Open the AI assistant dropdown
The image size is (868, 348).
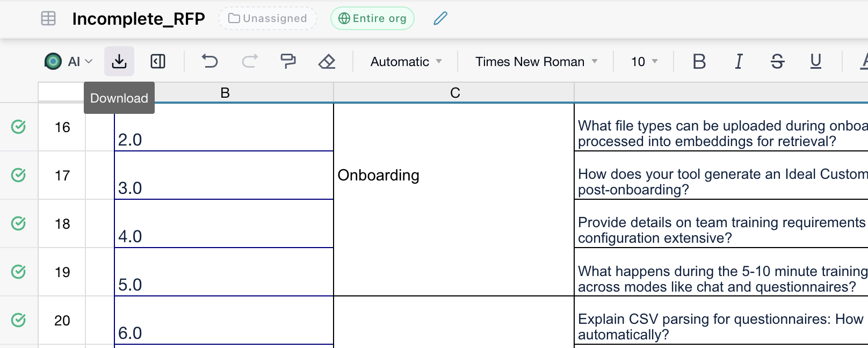tap(69, 61)
